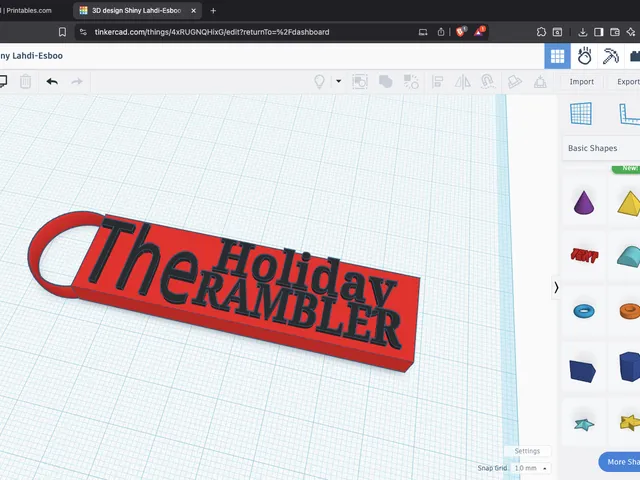Open the Basic Shapes library dropdown
Screen dimensions: 640x480
(601, 148)
